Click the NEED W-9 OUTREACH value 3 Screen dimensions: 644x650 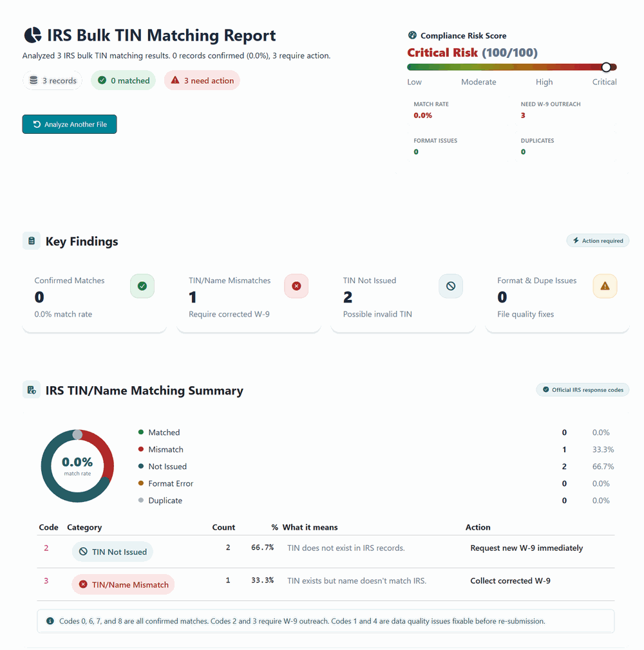tap(523, 115)
